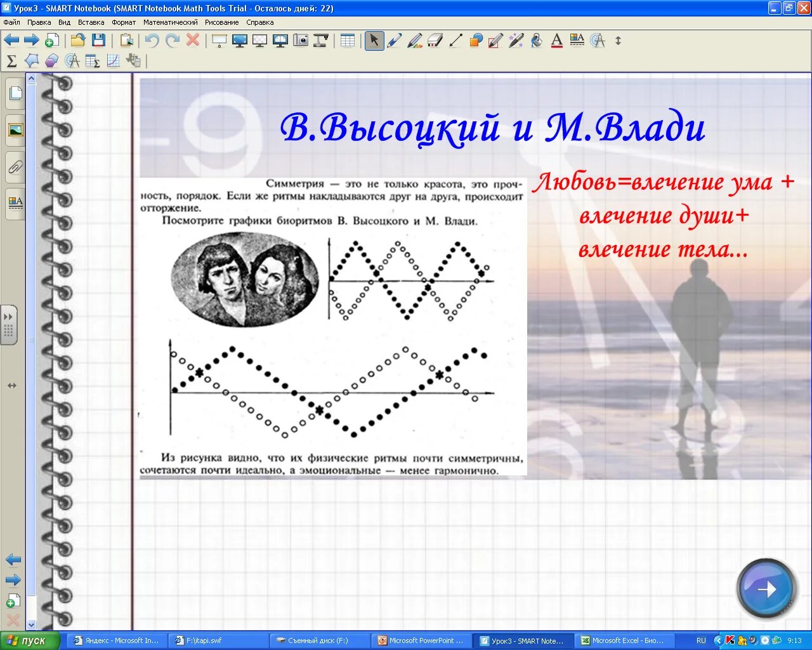
Task: Go to next page using toolbar forward arrow
Action: pos(32,41)
